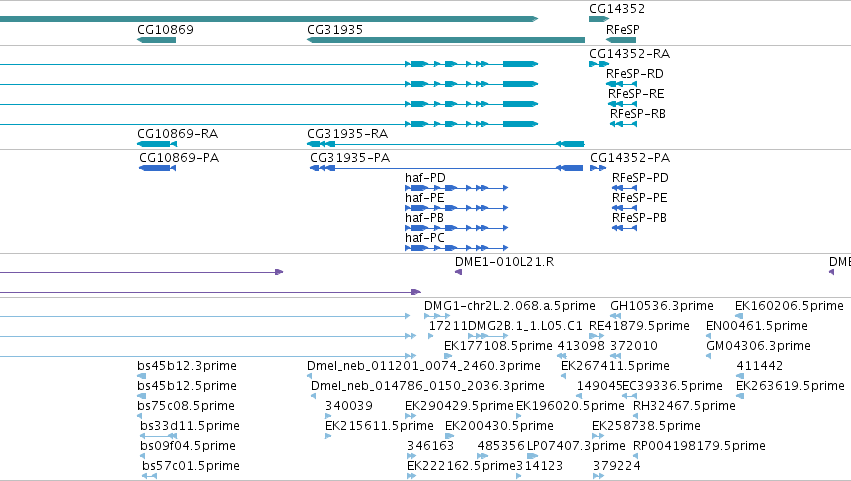Click the EK200430.5prime EST label
The image size is (851, 481).
click(x=499, y=426)
